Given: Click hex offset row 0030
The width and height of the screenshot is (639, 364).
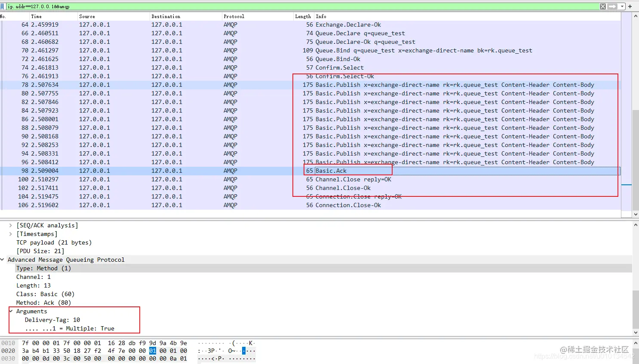Looking at the screenshot, I should (x=8, y=358).
